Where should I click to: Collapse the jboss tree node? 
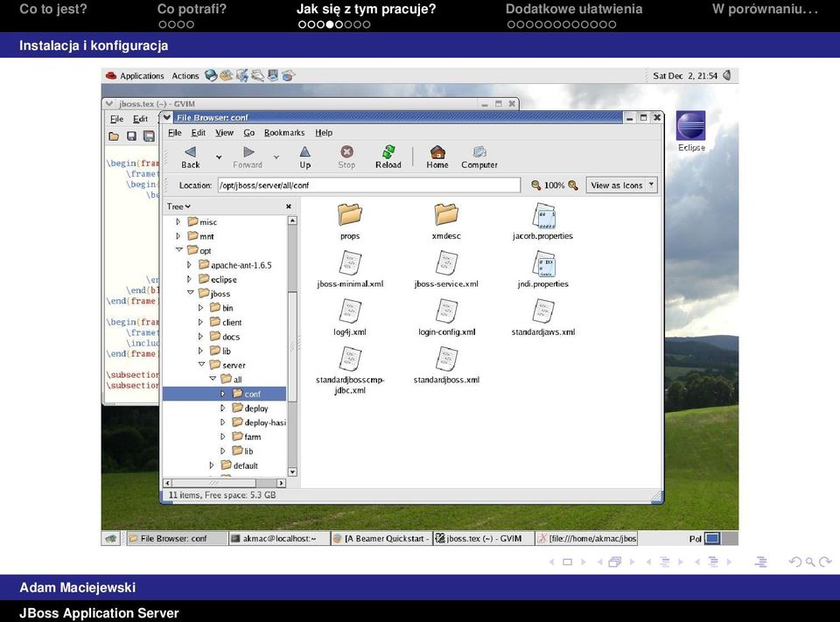(190, 293)
